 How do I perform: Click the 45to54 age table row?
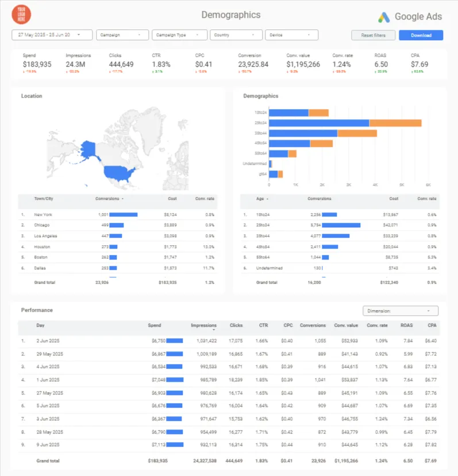(x=340, y=247)
